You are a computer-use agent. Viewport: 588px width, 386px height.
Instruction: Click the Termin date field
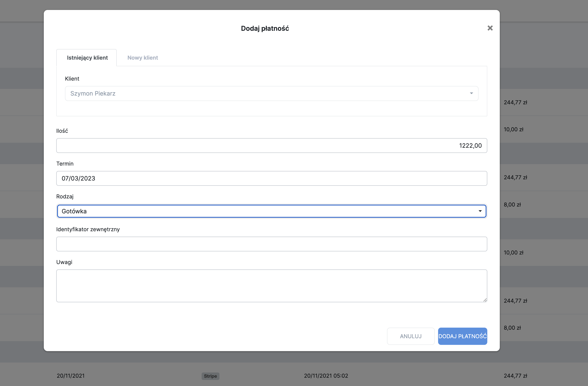point(271,178)
